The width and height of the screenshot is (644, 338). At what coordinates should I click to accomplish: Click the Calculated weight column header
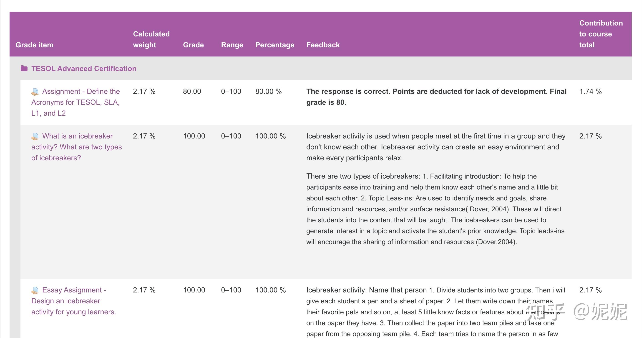coord(151,39)
